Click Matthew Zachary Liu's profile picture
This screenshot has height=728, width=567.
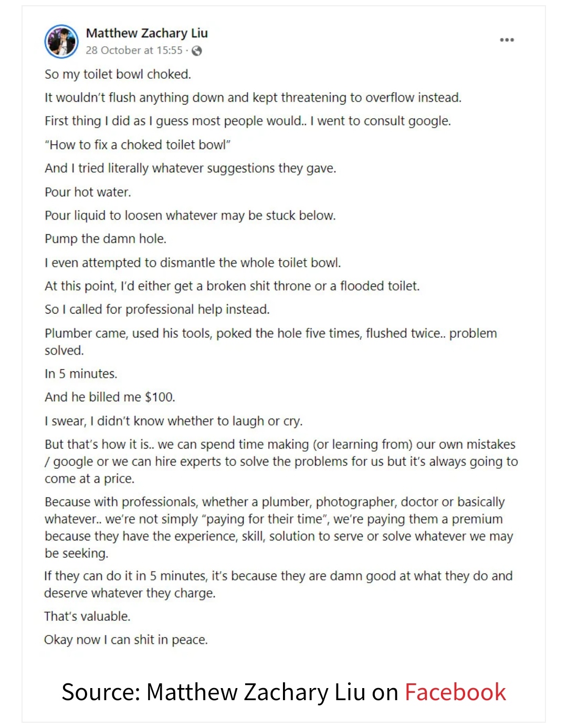pyautogui.click(x=61, y=41)
